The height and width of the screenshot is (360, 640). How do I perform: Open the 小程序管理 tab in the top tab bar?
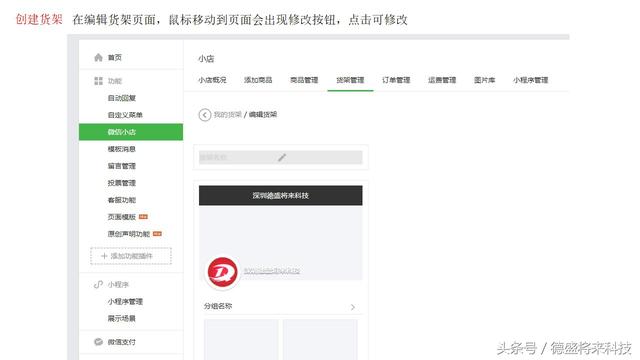[531, 80]
